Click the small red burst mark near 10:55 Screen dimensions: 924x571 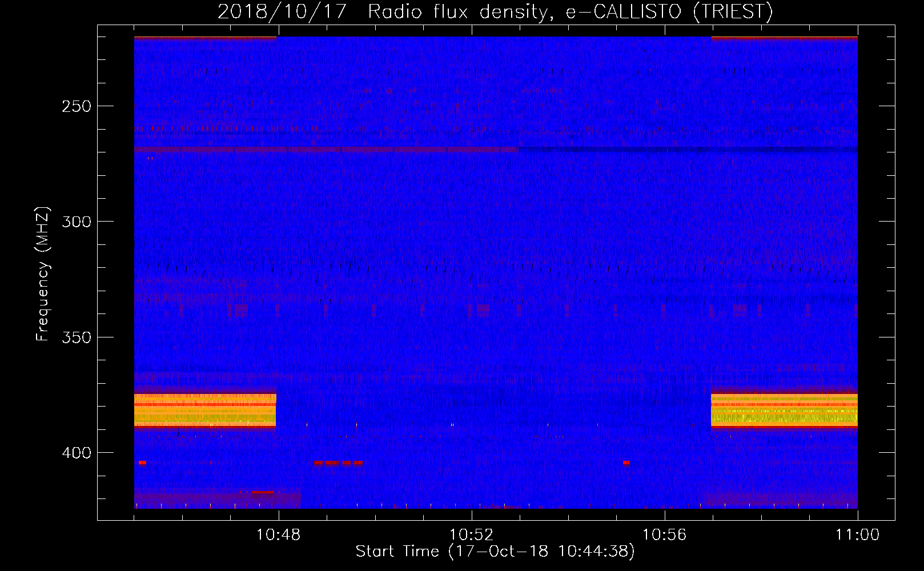pos(626,463)
